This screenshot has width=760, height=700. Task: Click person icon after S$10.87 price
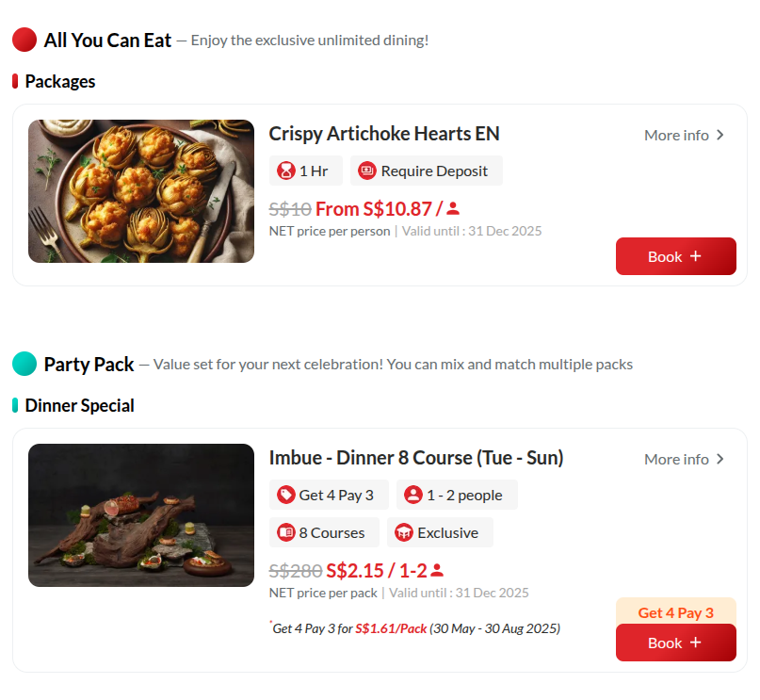point(453,209)
